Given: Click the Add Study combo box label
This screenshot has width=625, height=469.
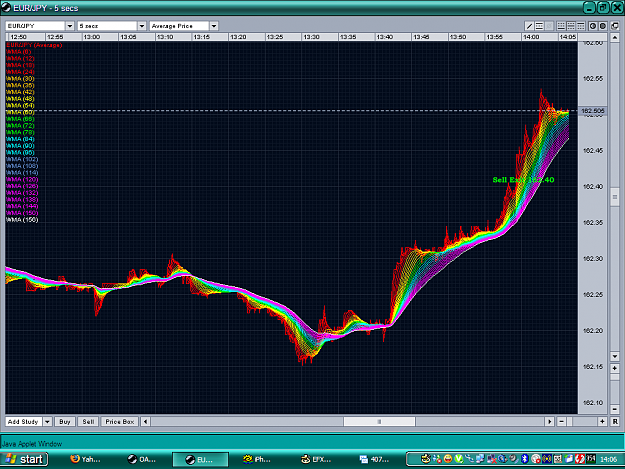Looking at the screenshot, I should coord(24,422).
